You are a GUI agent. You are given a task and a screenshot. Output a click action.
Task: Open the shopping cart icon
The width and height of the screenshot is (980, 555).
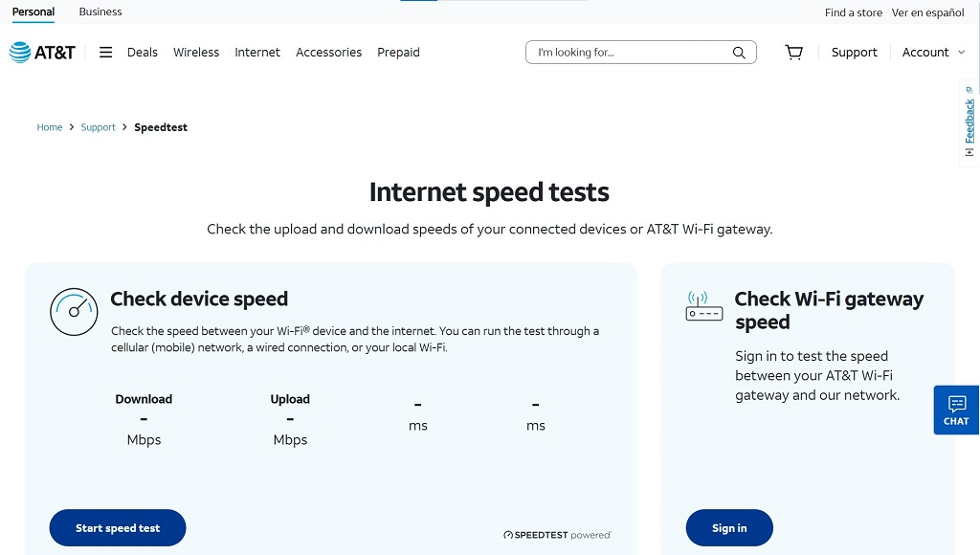pyautogui.click(x=794, y=53)
